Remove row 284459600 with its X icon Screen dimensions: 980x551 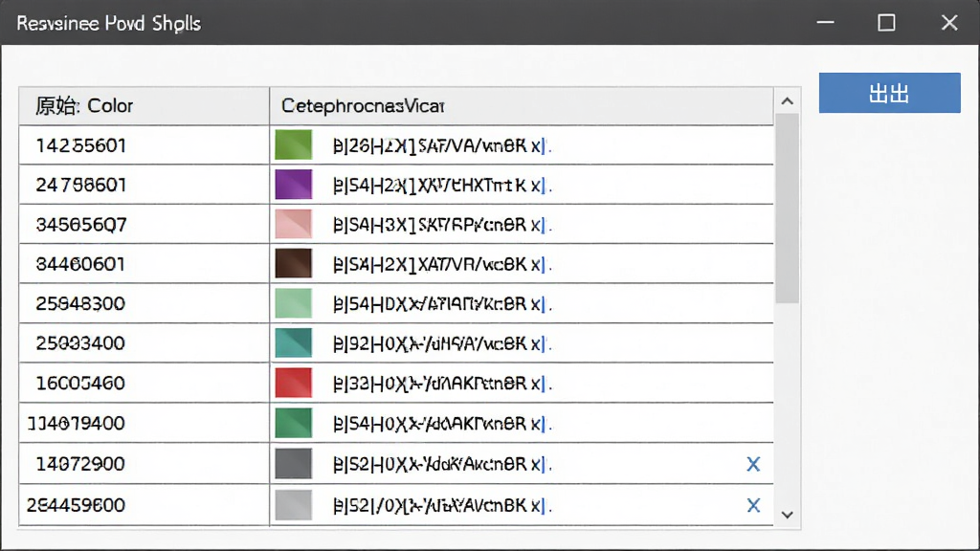(x=753, y=505)
